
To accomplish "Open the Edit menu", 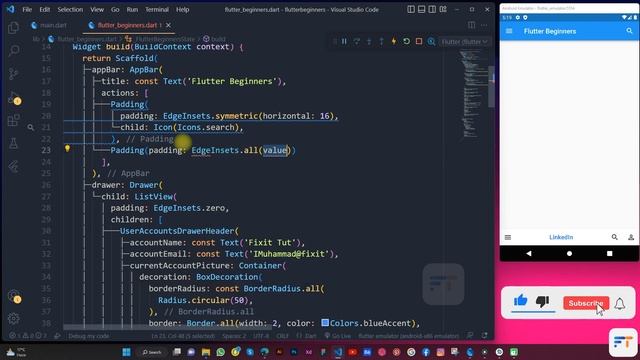I will coord(44,9).
